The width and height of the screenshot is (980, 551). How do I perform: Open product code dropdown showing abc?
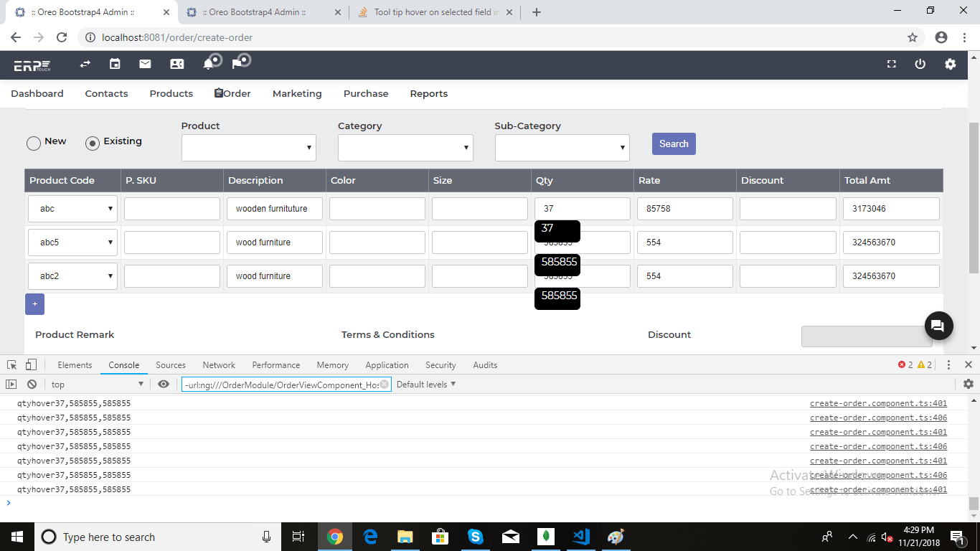[72, 209]
